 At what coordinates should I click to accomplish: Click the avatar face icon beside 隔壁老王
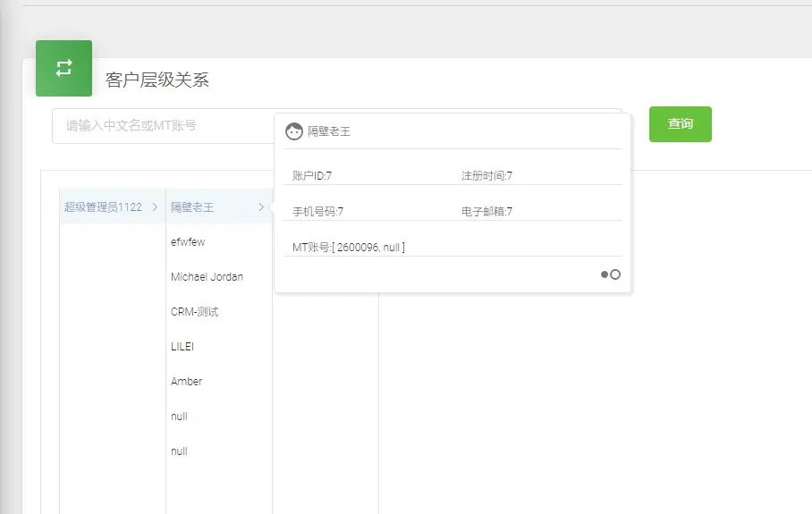click(294, 131)
